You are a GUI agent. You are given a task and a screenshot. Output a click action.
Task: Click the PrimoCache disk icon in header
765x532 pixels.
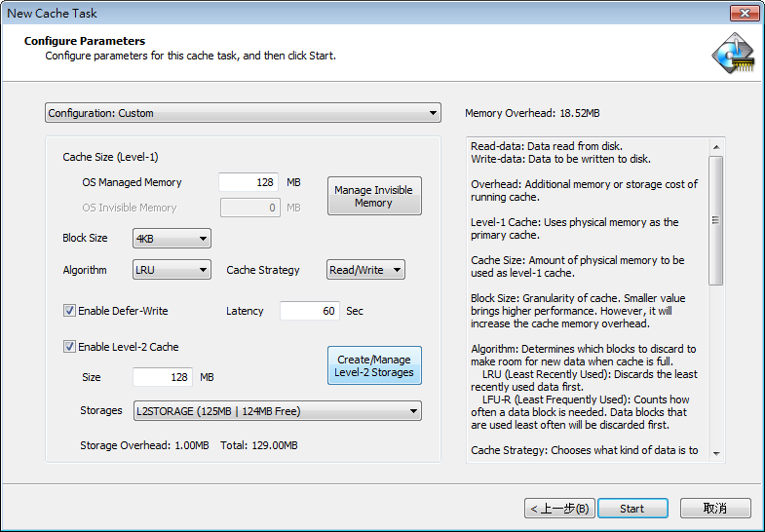click(x=733, y=54)
